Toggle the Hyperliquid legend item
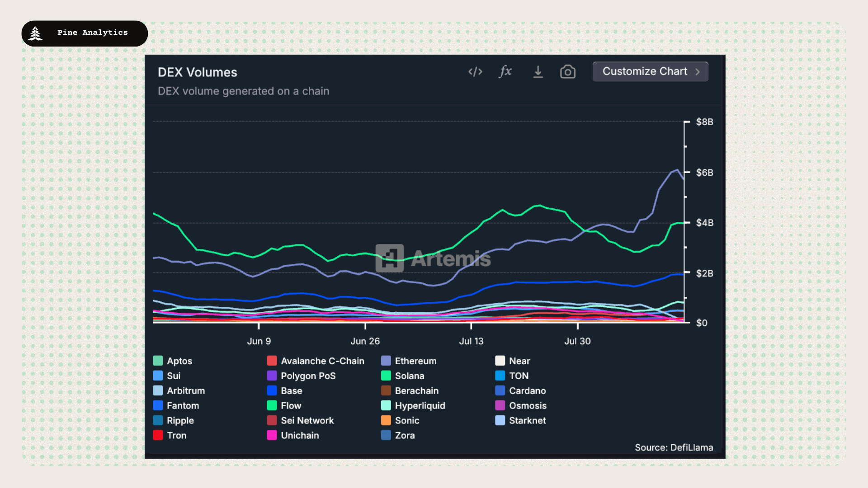This screenshot has height=488, width=868. click(x=420, y=406)
